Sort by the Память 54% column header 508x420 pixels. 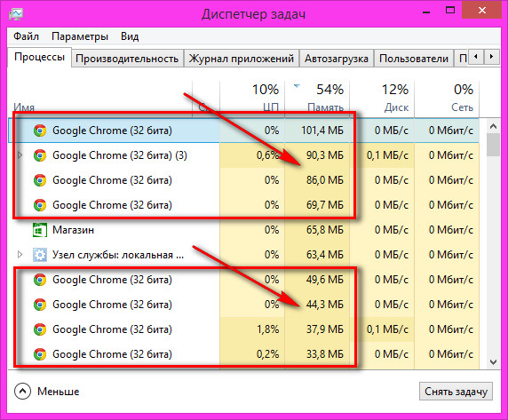(x=317, y=99)
